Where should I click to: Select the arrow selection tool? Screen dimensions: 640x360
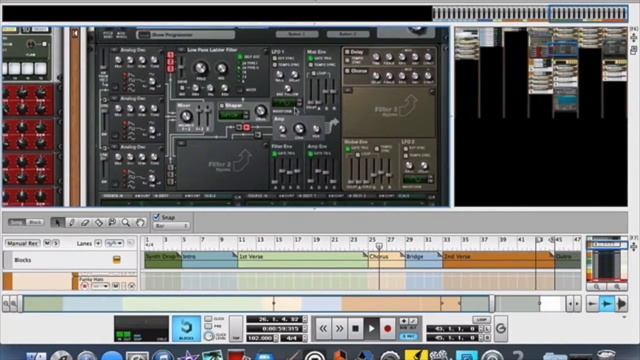58,222
